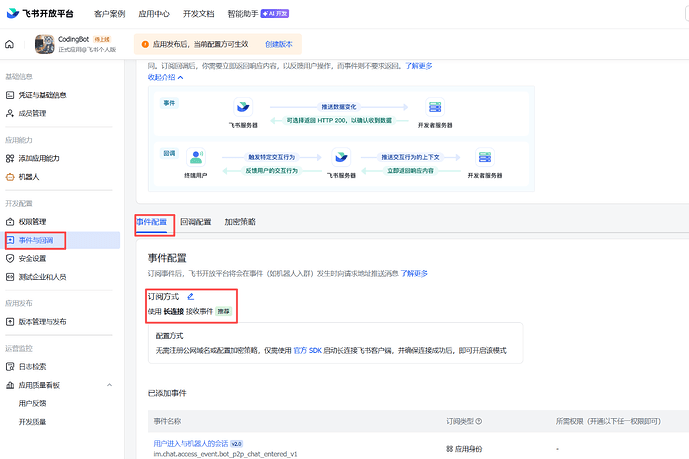Viewport: 689px width, 459px height.
Task: Click the 凭证与基础信息 sidebar icon
Action: [10, 95]
